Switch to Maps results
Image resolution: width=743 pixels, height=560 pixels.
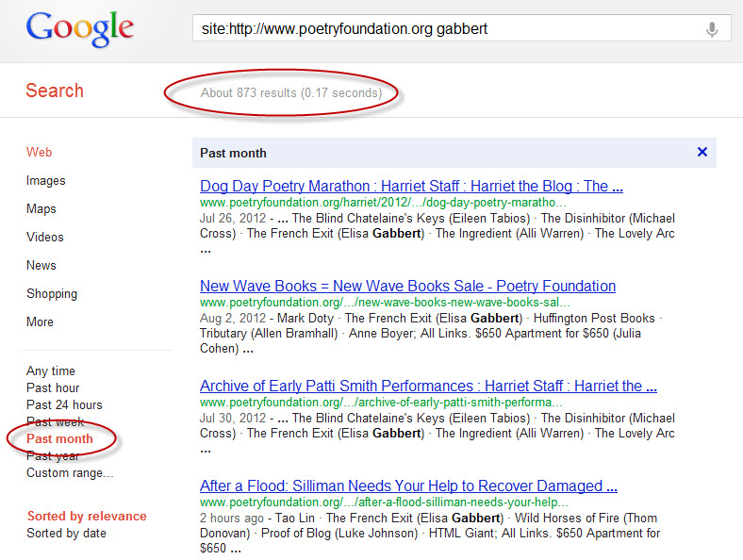[41, 209]
